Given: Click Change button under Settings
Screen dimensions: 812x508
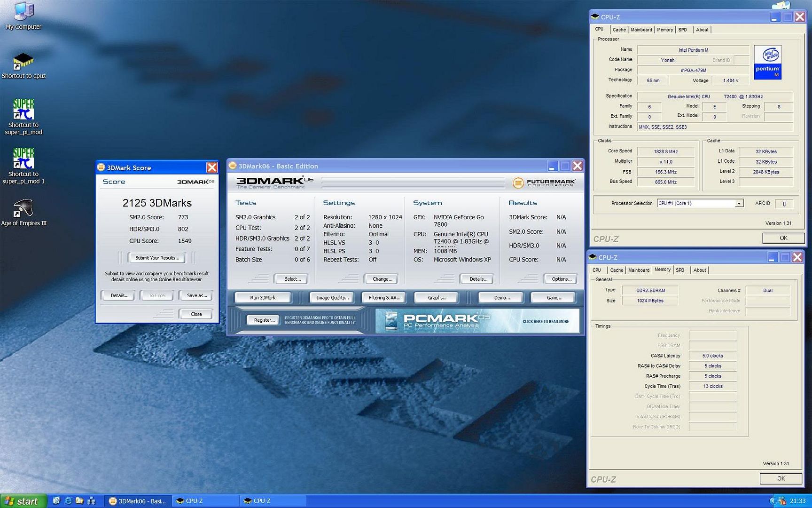Looking at the screenshot, I should [382, 279].
